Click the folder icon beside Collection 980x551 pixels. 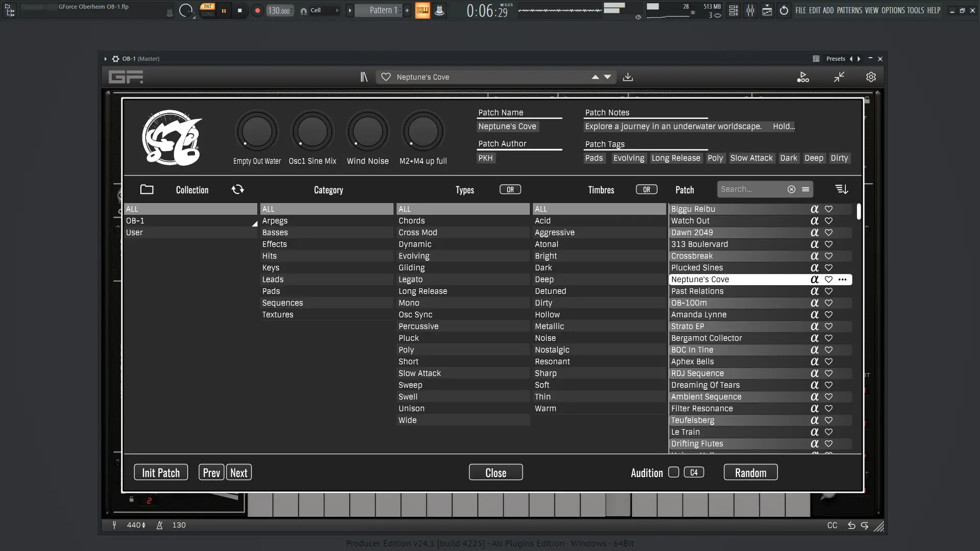click(x=146, y=189)
